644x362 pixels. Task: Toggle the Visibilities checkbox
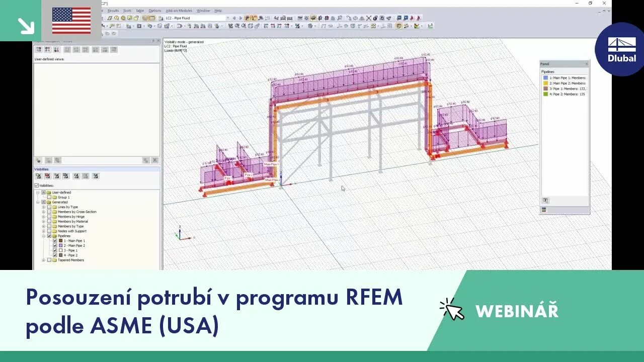point(36,186)
